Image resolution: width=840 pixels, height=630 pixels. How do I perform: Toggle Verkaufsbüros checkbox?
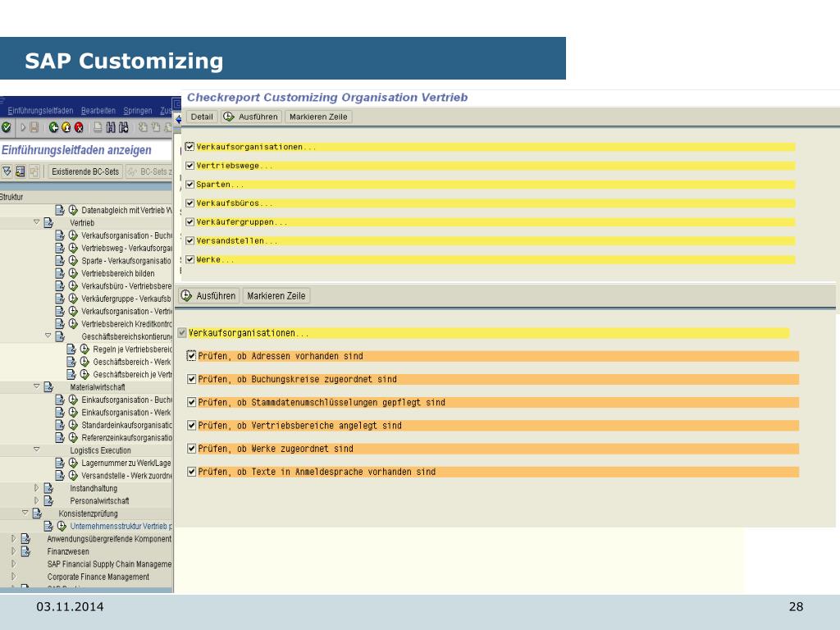(x=189, y=203)
